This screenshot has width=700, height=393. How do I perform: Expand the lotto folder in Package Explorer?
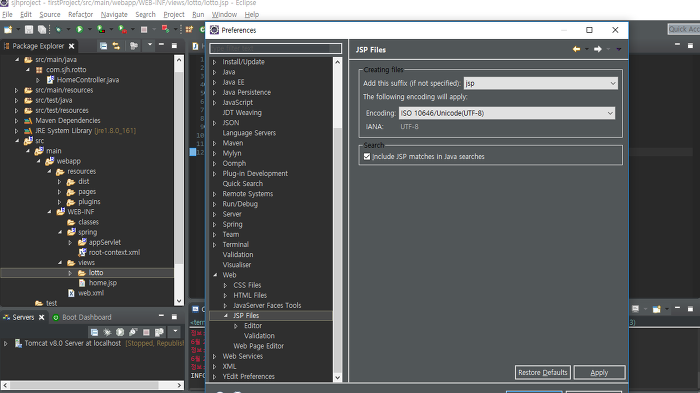(x=70, y=273)
